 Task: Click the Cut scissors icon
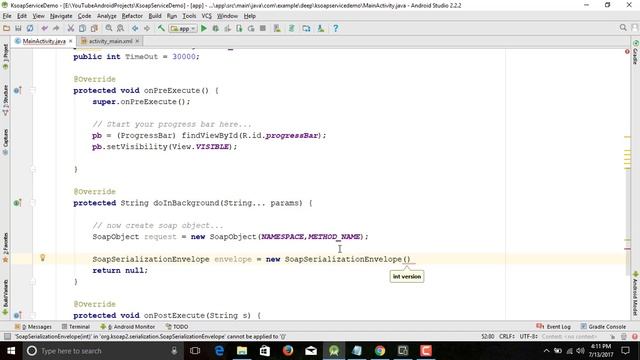pyautogui.click(x=71, y=28)
